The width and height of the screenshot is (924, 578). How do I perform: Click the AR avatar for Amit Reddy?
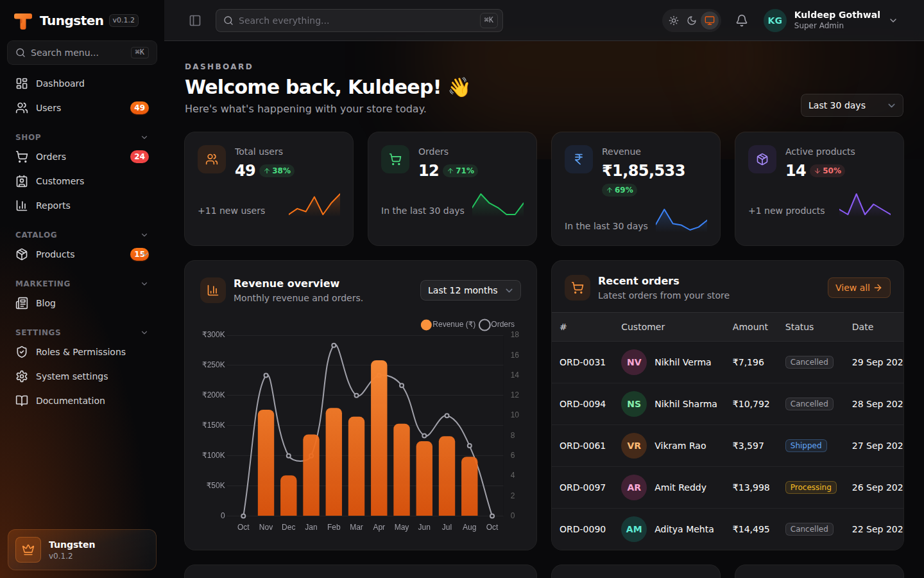point(634,487)
